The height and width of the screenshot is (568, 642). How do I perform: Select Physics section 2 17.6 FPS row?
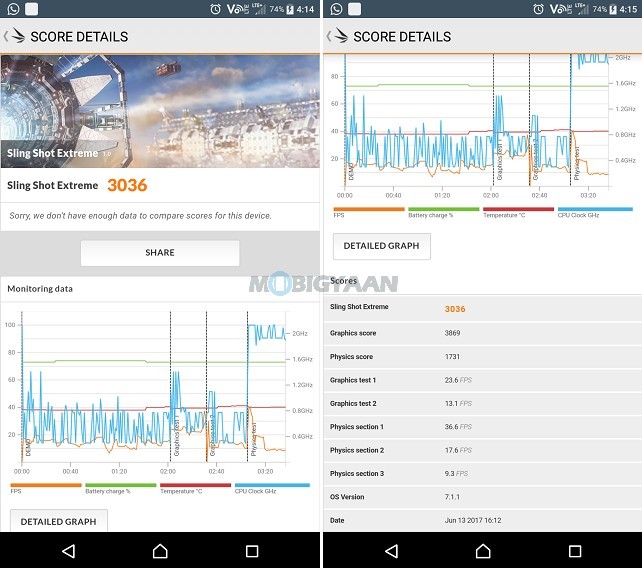(x=483, y=450)
